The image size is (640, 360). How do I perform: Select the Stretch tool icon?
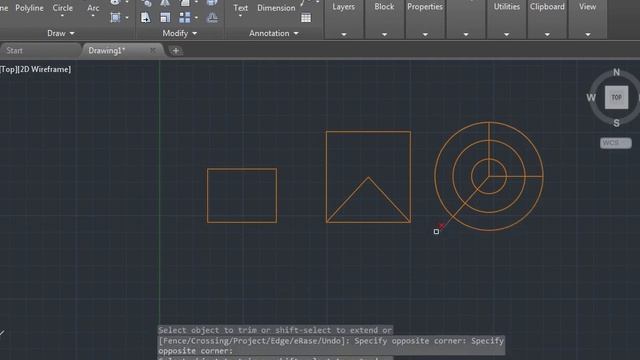[x=145, y=18]
